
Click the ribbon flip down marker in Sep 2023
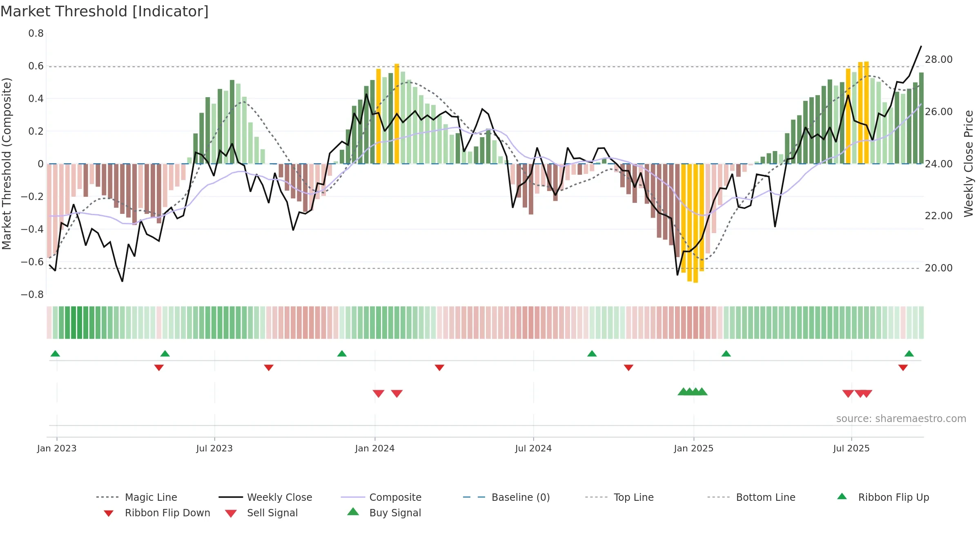tap(269, 368)
